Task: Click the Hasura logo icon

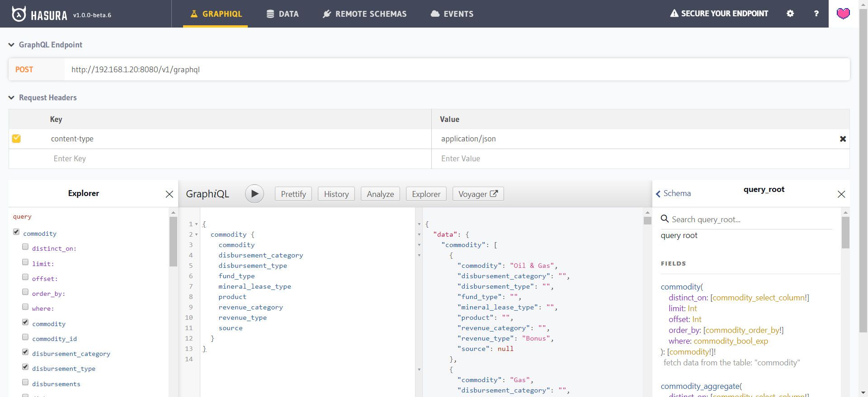Action: pyautogui.click(x=19, y=14)
